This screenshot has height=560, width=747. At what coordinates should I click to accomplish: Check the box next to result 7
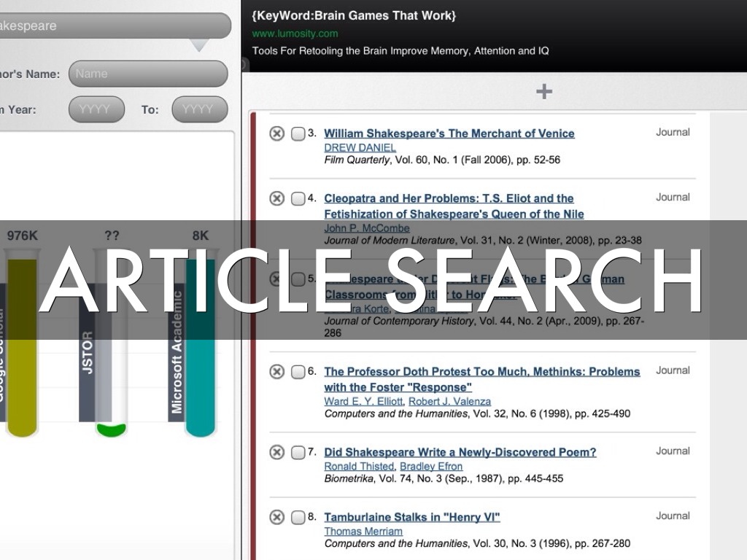pyautogui.click(x=298, y=452)
